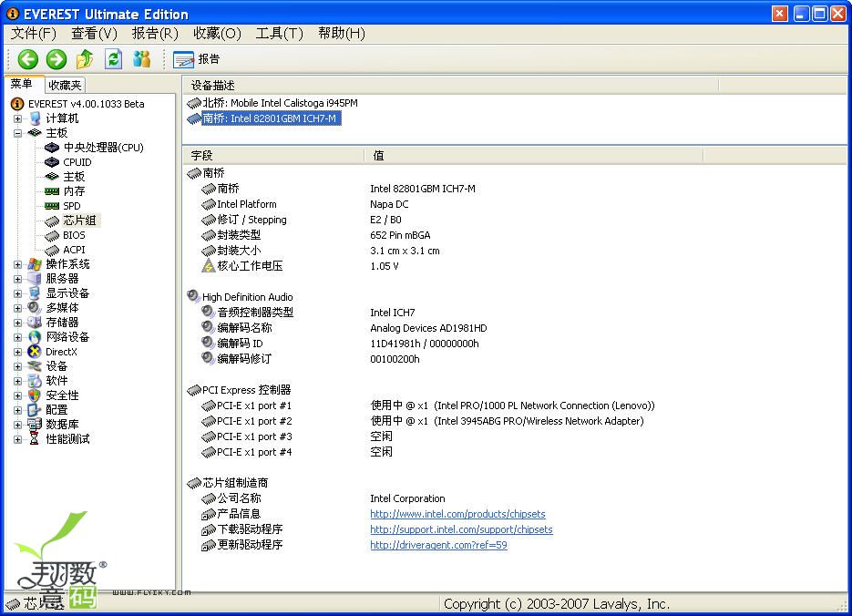Open the 报告(R) menu
The image size is (852, 616).
tap(155, 34)
